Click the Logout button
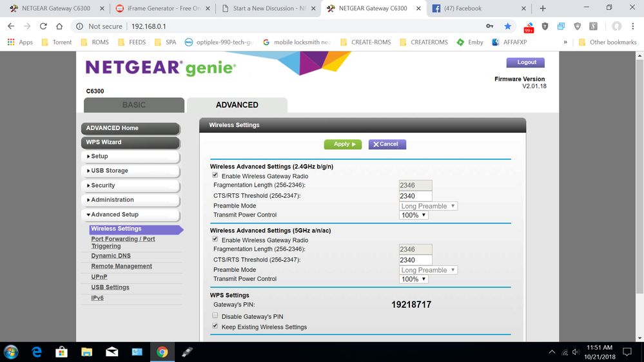Screen dimensions: 644x362 525,62
